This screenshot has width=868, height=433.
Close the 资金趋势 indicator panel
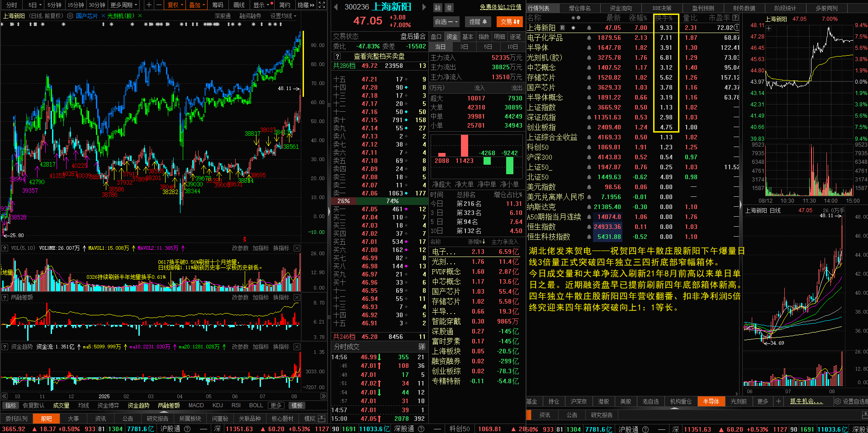pyautogui.click(x=297, y=347)
